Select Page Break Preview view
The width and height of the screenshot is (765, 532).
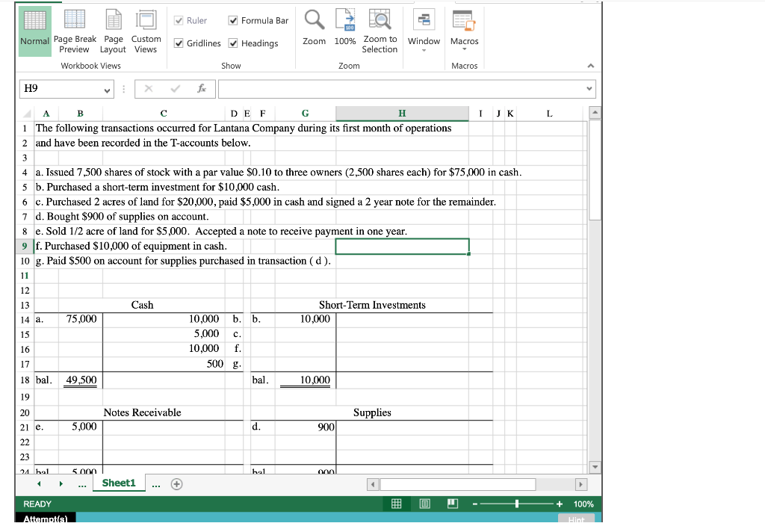pyautogui.click(x=75, y=31)
